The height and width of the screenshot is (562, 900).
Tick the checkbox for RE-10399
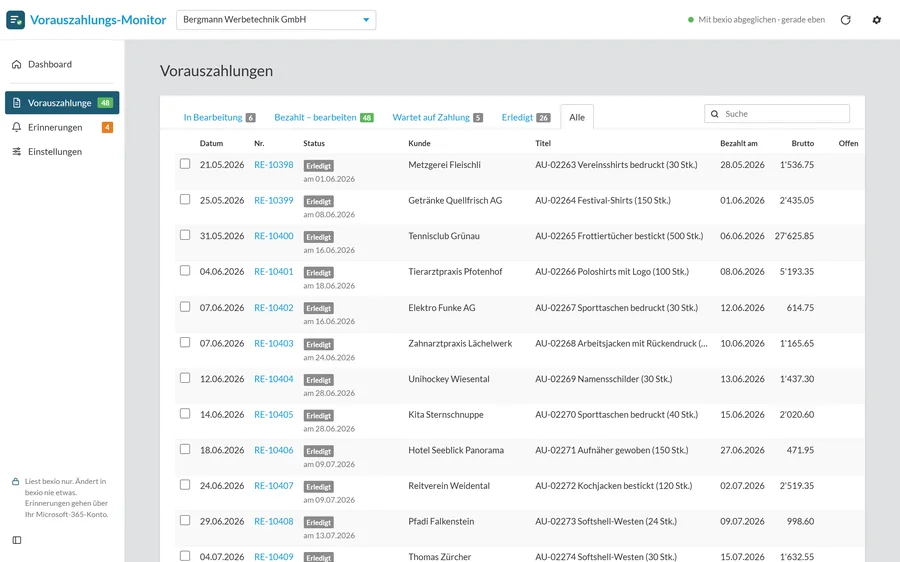tap(185, 199)
